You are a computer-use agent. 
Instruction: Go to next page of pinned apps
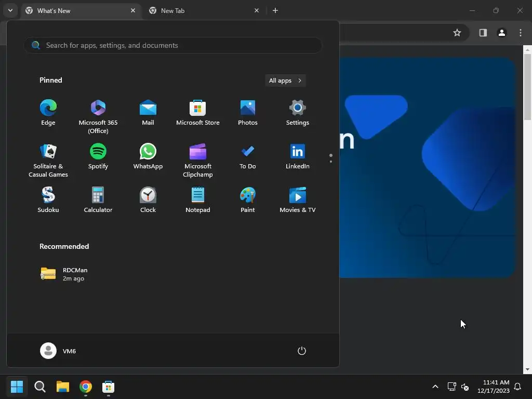(331, 162)
